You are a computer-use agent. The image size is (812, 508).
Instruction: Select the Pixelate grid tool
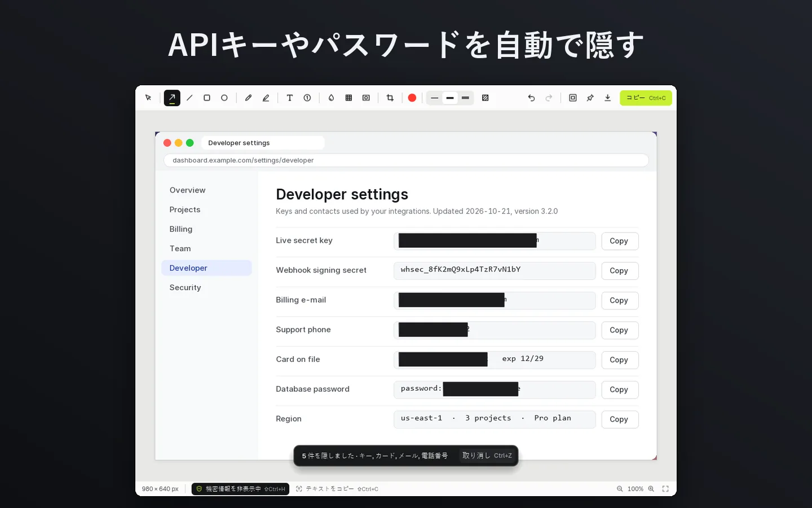tap(348, 98)
